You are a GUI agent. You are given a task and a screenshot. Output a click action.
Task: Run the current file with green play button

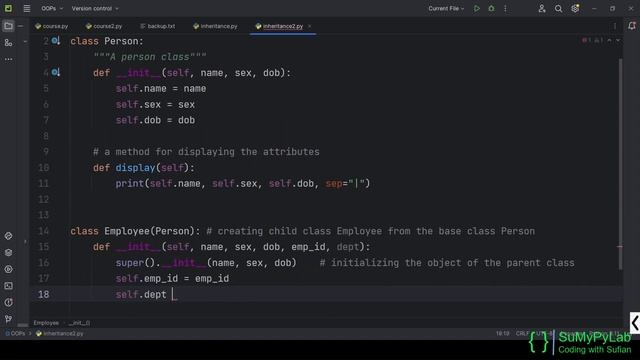pyautogui.click(x=476, y=8)
